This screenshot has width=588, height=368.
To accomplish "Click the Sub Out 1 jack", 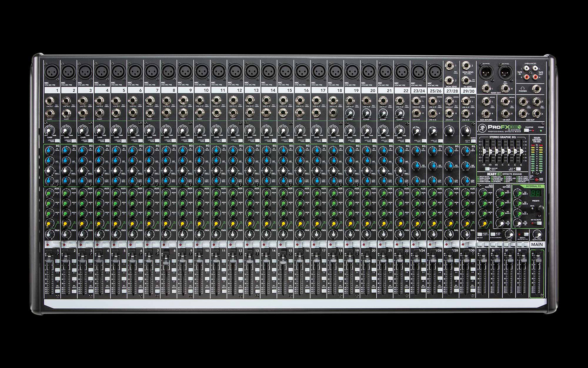I will coord(523,101).
